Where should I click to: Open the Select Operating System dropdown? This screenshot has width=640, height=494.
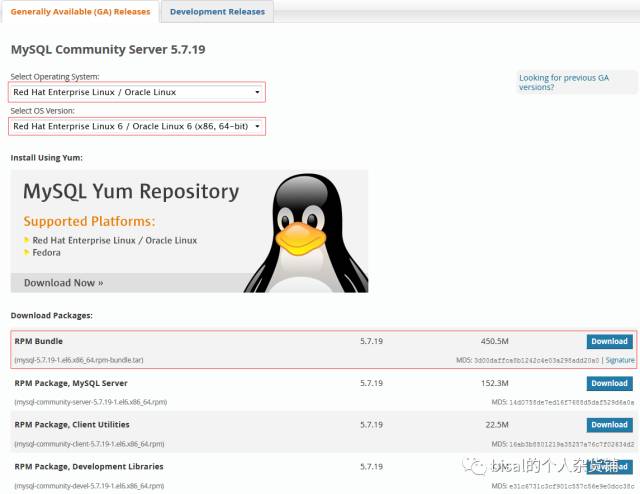pyautogui.click(x=137, y=92)
